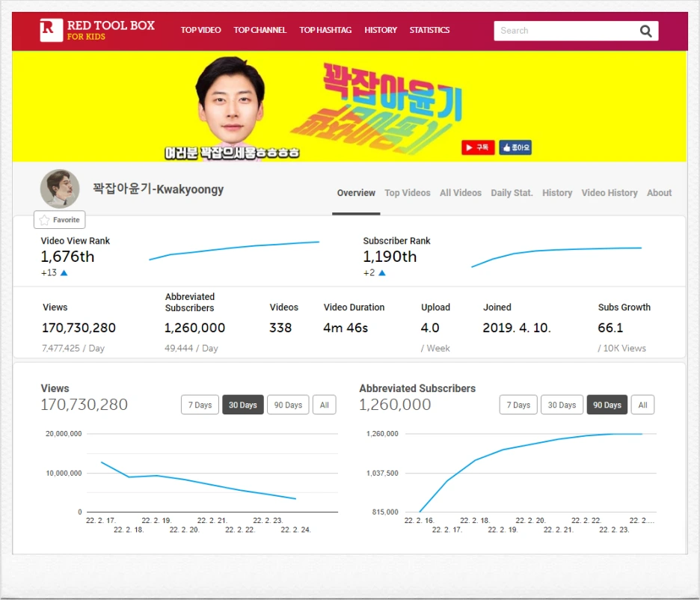Image resolution: width=700 pixels, height=600 pixels.
Task: Open the TOP VIDEO menu
Action: pyautogui.click(x=200, y=30)
